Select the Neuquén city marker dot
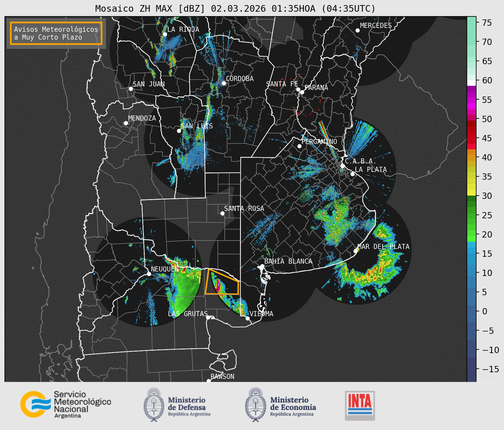This screenshot has width=504, height=430. (149, 274)
